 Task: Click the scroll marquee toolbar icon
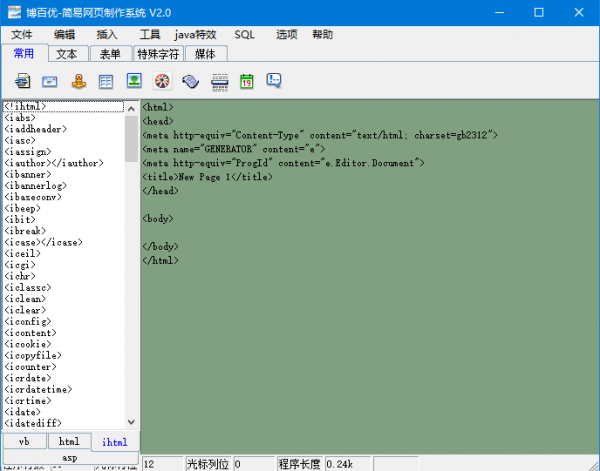[x=190, y=81]
